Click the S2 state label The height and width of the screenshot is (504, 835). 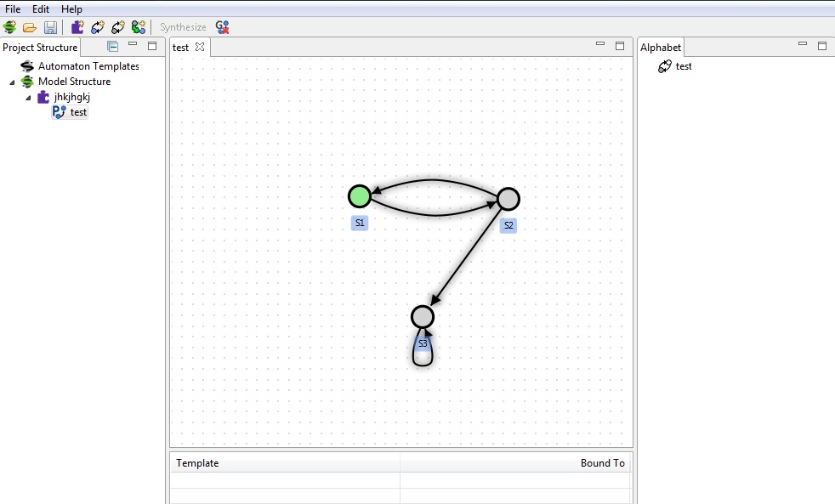pyautogui.click(x=508, y=225)
